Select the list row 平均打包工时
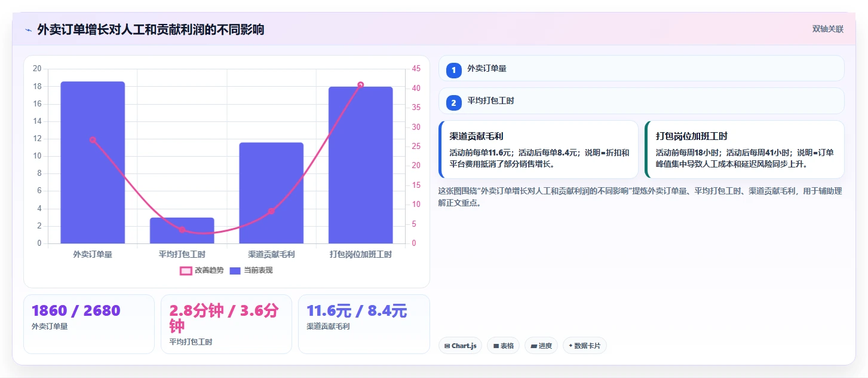This screenshot has width=868, height=378. pyautogui.click(x=642, y=101)
